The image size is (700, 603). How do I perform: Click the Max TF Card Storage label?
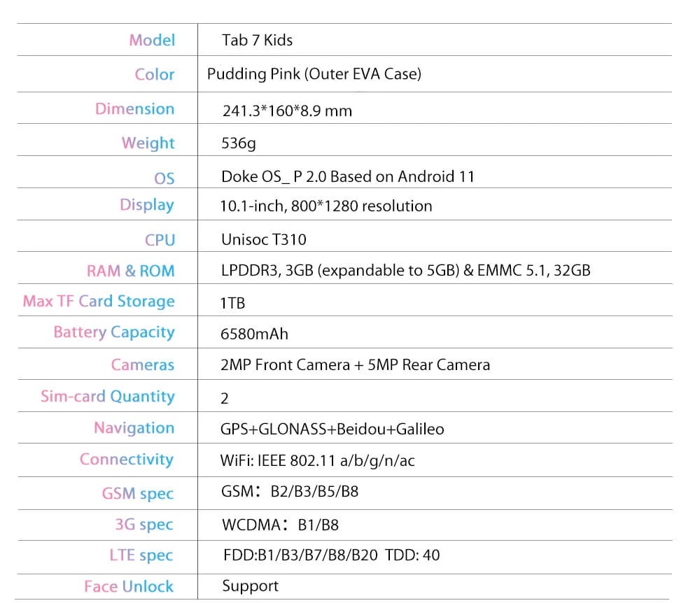pyautogui.click(x=99, y=301)
